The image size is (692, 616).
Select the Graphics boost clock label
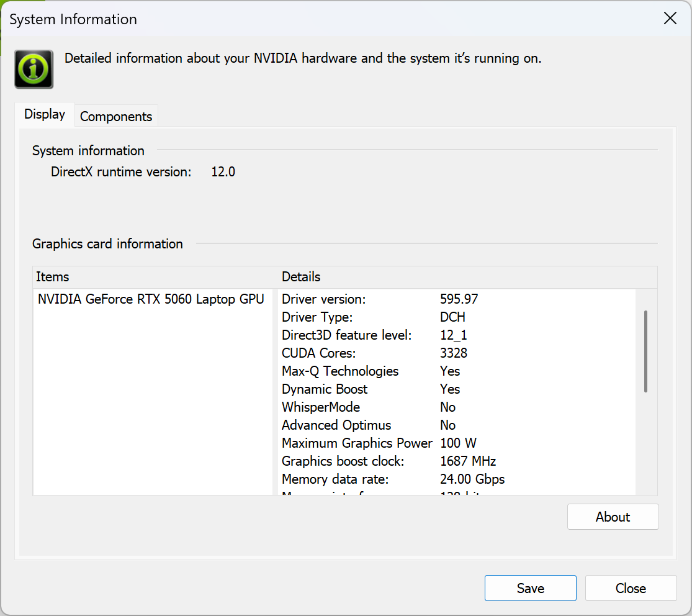click(343, 461)
